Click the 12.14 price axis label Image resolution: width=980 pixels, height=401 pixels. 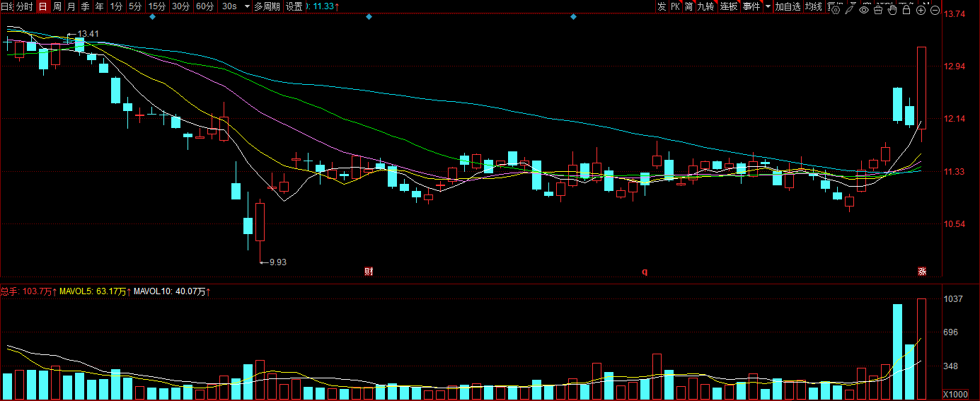click(956, 119)
